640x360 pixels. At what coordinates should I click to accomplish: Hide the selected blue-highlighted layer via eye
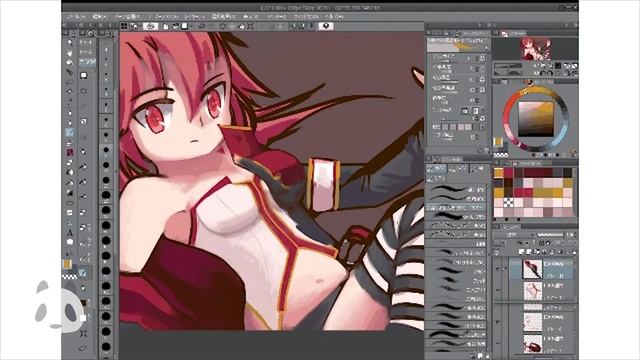point(498,269)
